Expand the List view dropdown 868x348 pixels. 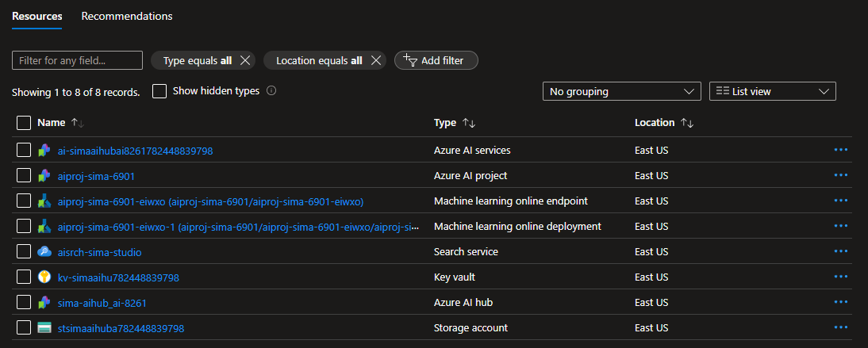pos(772,91)
